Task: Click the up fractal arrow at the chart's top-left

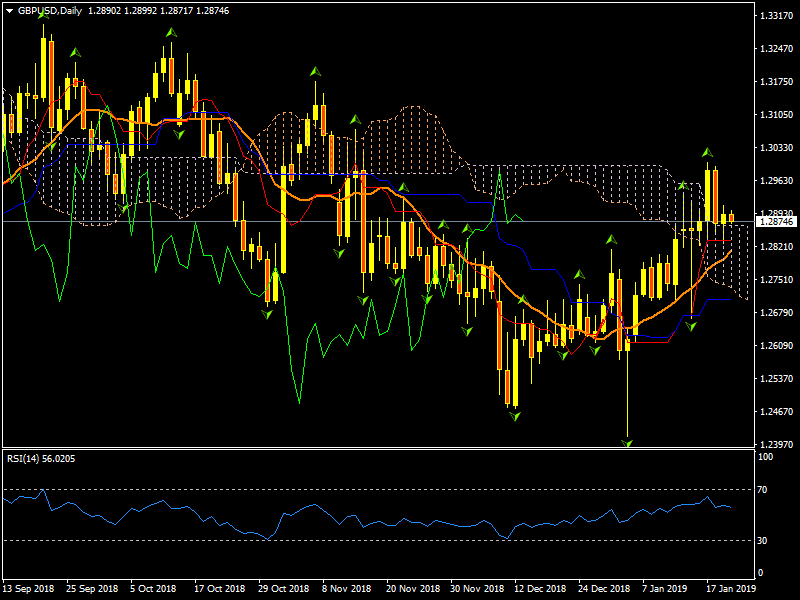Action: [x=44, y=12]
